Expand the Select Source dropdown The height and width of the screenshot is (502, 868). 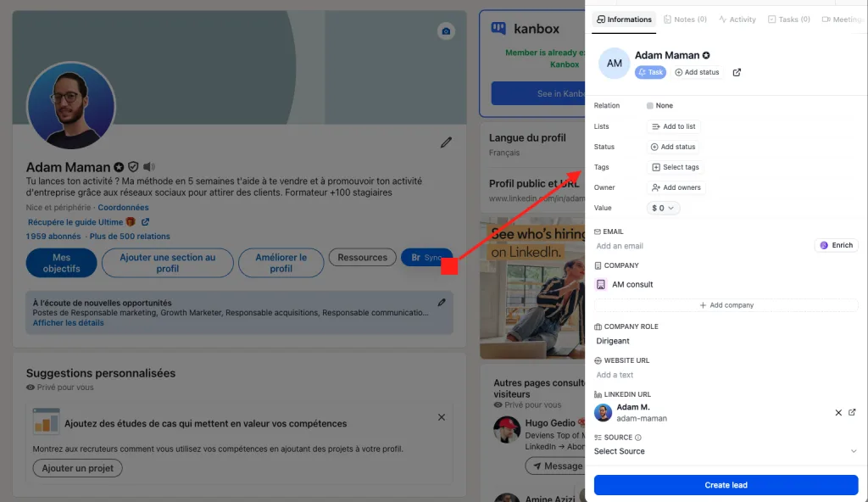[x=853, y=451]
